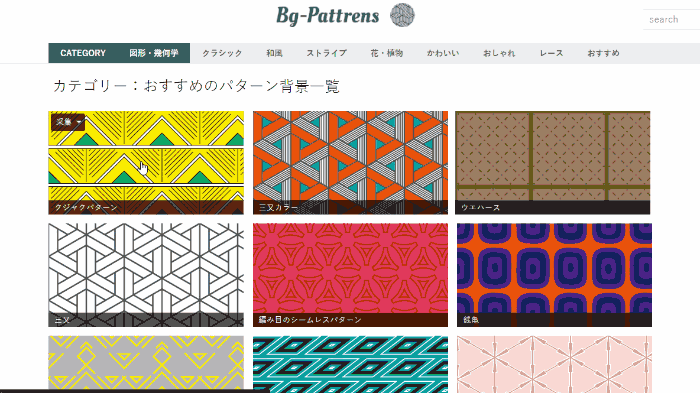This screenshot has width=700, height=393.
Task: Click the 三又カラー caption label
Action: pyautogui.click(x=278, y=208)
